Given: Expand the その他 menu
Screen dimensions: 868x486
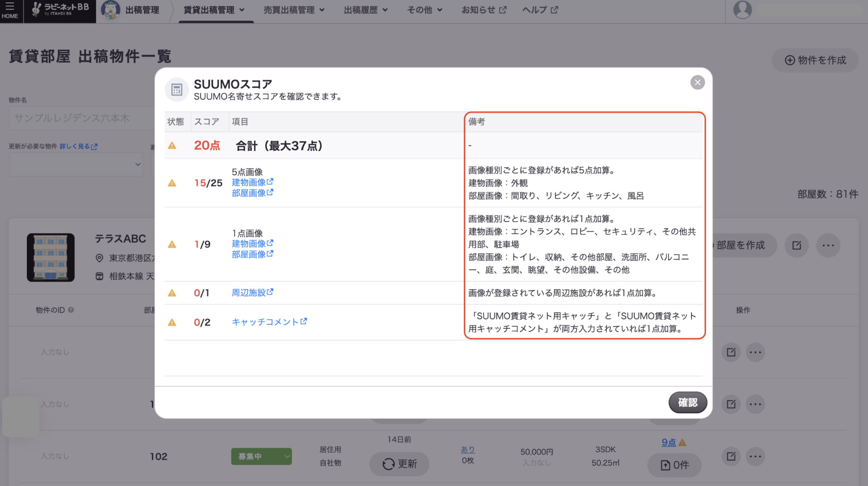Looking at the screenshot, I should 425,10.
